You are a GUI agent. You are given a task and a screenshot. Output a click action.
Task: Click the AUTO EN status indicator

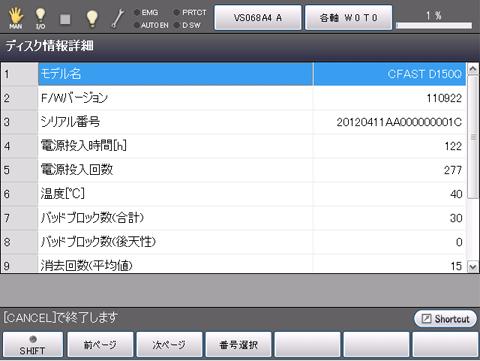coord(151,25)
